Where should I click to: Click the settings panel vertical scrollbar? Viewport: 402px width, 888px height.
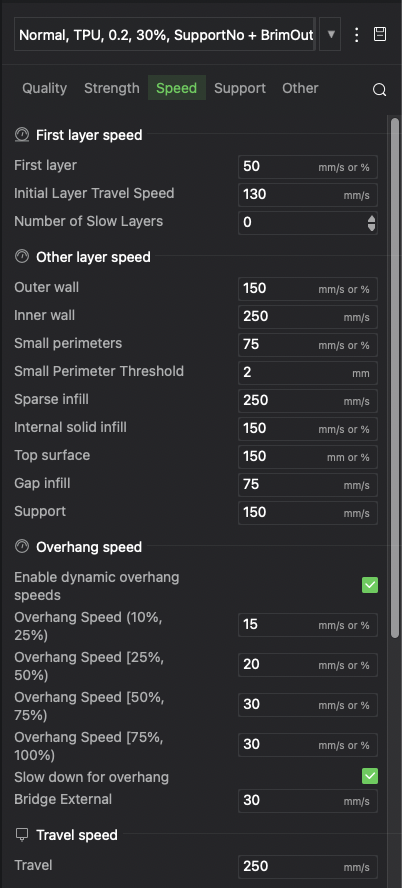[395, 377]
